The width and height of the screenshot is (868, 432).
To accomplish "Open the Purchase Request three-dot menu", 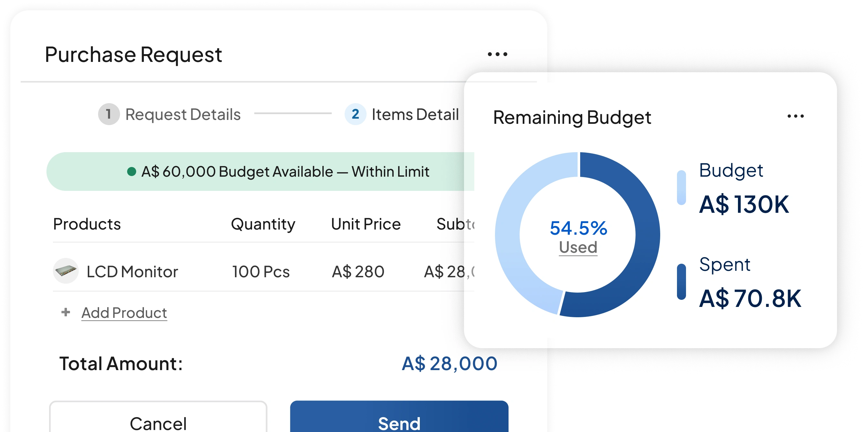I will click(x=497, y=54).
